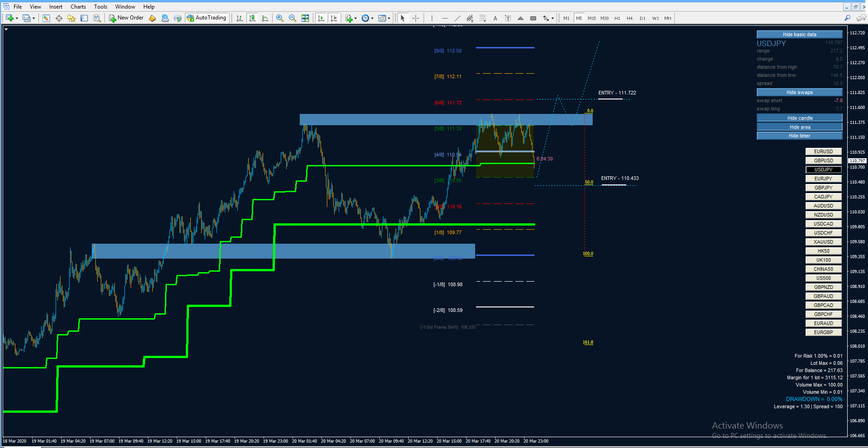Toggle the Terminal panel icon
868x448 pixels.
pyautogui.click(x=84, y=18)
